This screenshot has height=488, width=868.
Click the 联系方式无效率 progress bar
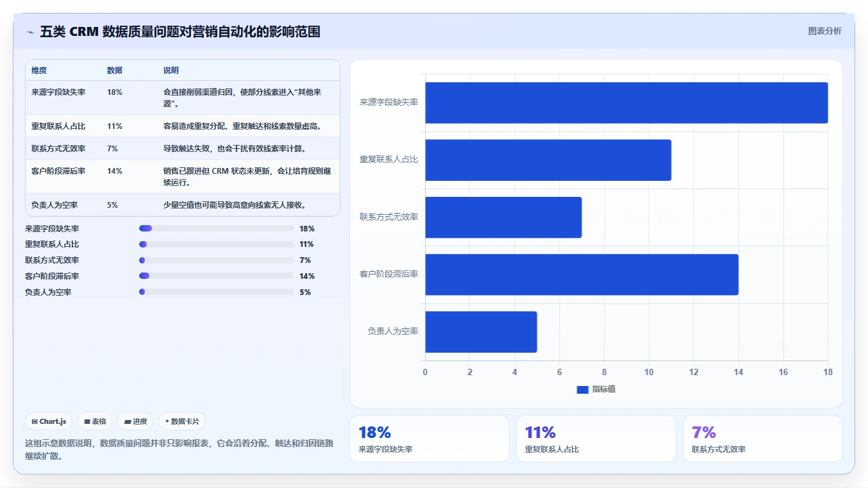pos(216,260)
